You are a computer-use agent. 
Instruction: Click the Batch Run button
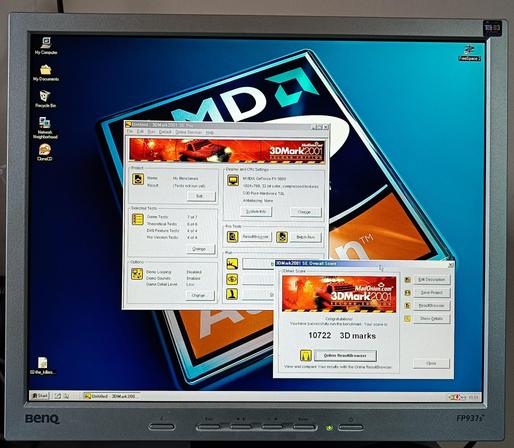(x=305, y=237)
